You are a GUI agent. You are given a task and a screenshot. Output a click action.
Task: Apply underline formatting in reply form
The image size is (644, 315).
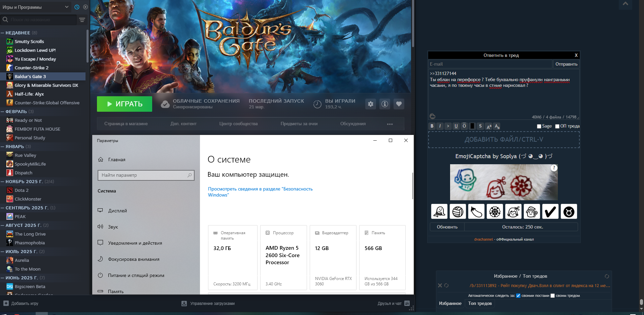pos(456,126)
